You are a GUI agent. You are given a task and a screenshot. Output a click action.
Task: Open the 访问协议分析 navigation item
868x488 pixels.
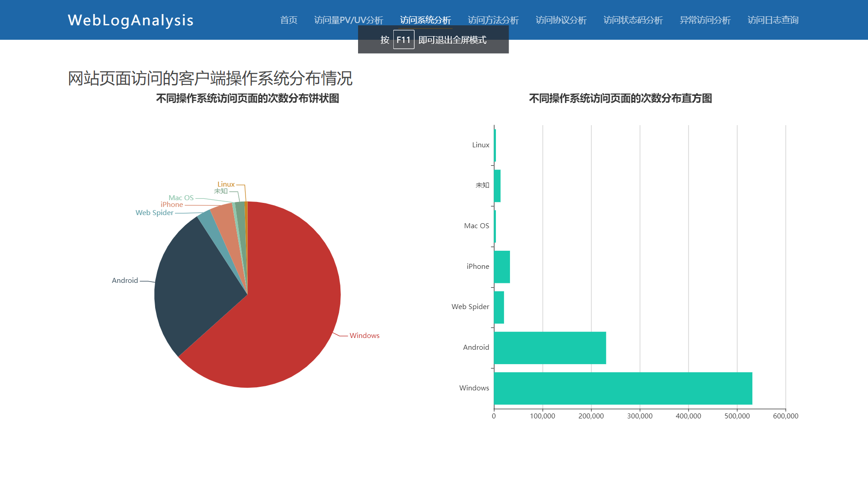(561, 20)
